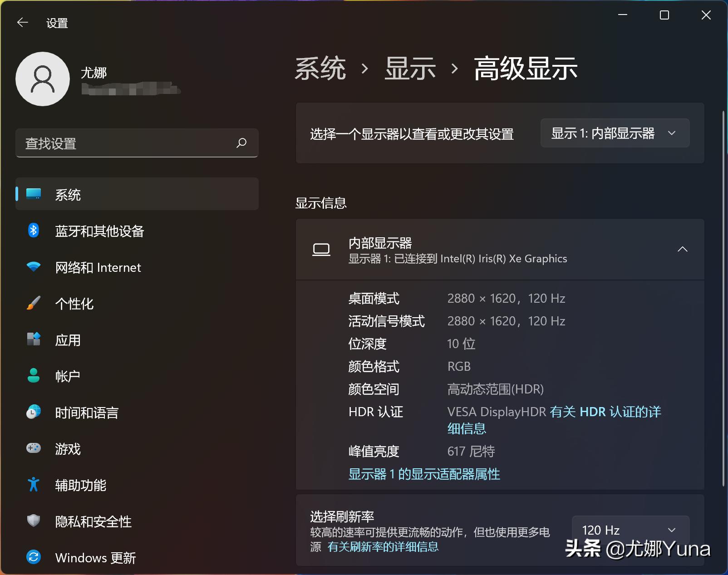Open the Gaming settings section

coord(68,449)
